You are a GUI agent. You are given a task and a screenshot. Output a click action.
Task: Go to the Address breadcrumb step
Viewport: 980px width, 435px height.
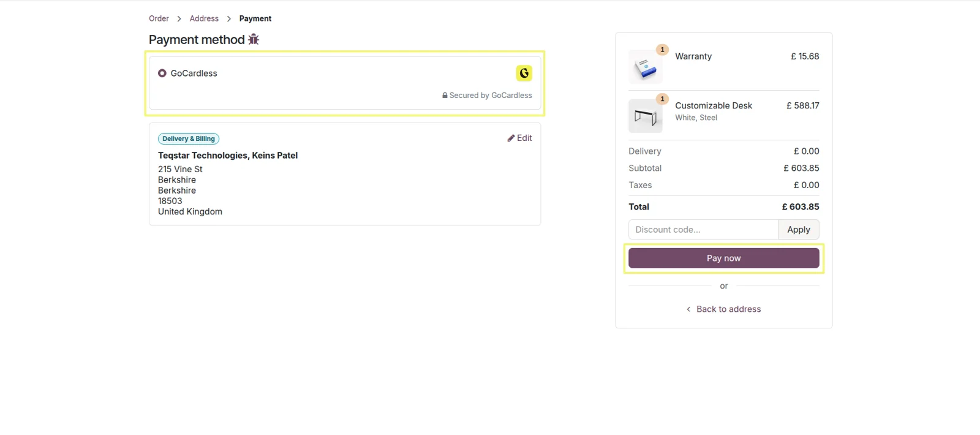point(204,18)
